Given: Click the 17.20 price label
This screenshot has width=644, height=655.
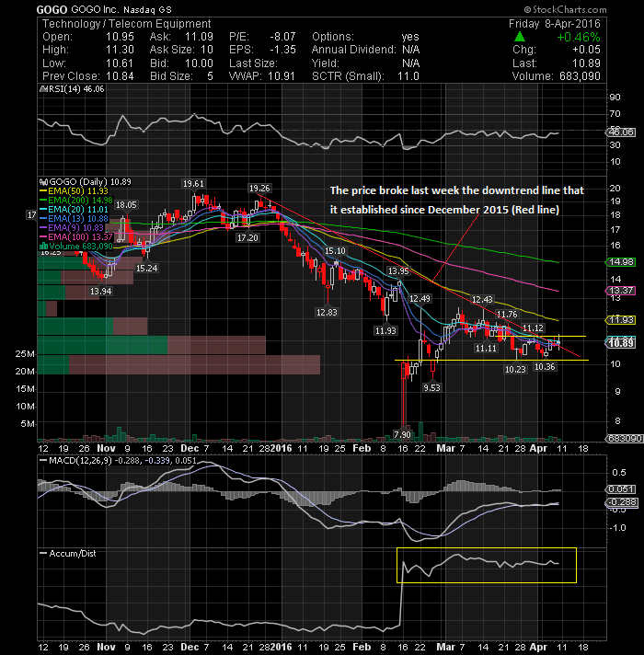Looking at the screenshot, I should click(x=247, y=238).
